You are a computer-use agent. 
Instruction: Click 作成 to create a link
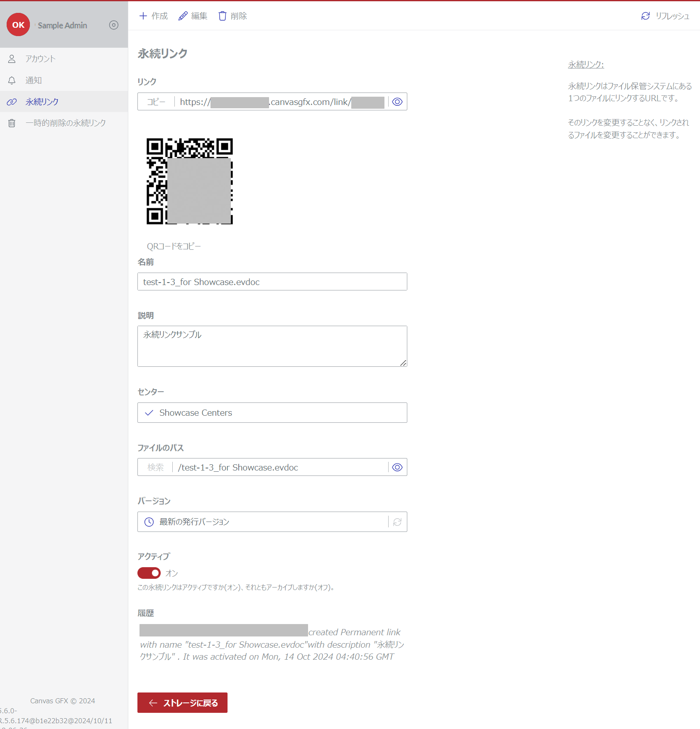(154, 16)
